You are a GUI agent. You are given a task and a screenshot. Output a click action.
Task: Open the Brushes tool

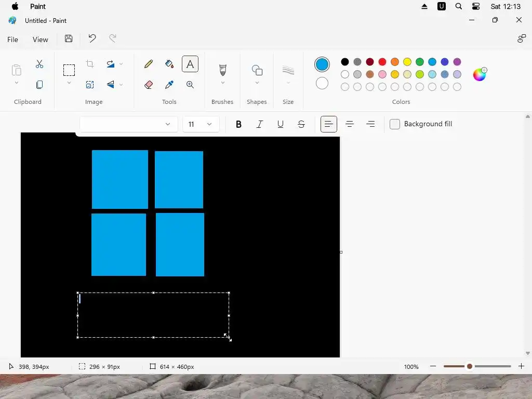point(222,70)
